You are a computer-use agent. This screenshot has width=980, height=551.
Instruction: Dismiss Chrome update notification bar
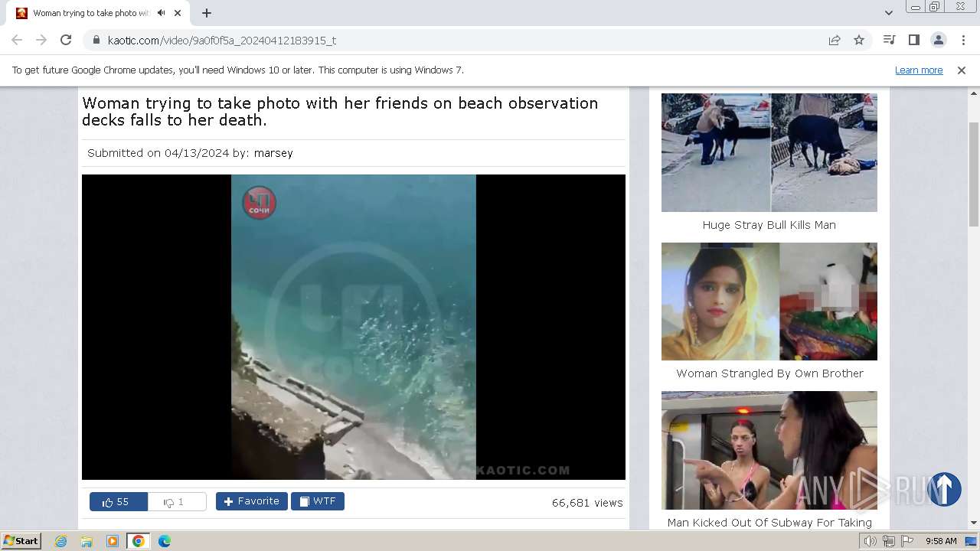pyautogui.click(x=962, y=70)
